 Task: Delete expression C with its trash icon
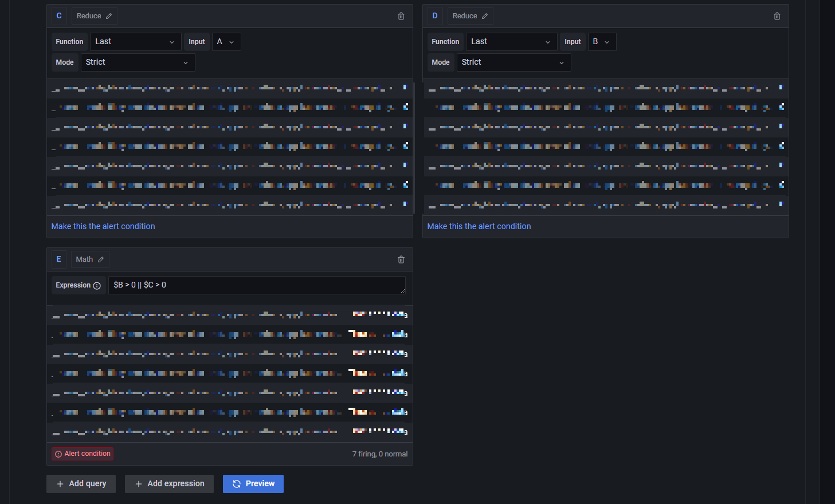tap(401, 16)
